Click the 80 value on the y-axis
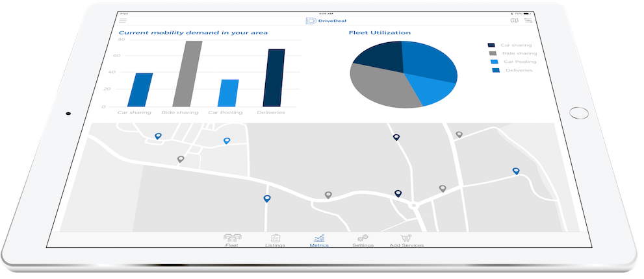644x279 pixels. 121,40
